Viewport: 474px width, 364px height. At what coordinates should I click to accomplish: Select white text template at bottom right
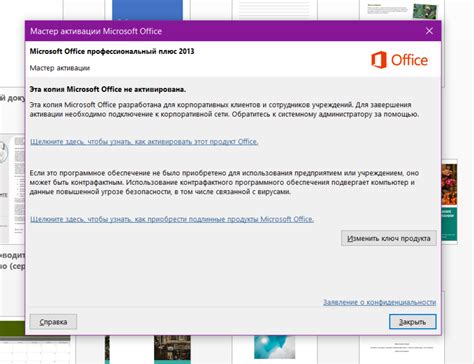pos(402,350)
